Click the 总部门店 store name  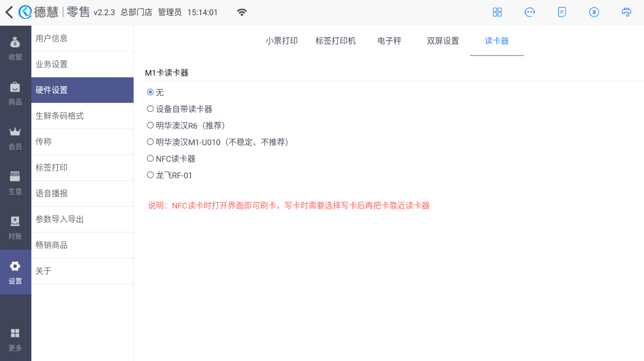pos(137,12)
